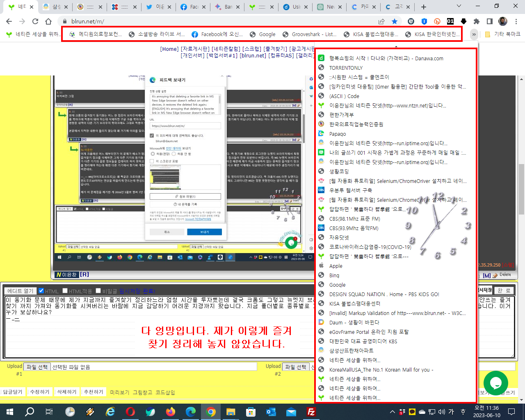
Task: Open the Daum - 생활이 바뀐다 bookmark
Action: pos(354,322)
